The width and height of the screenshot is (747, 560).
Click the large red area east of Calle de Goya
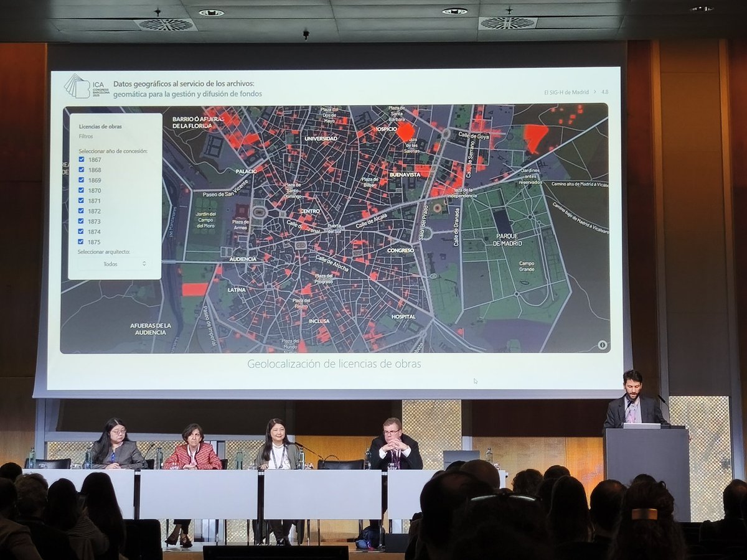[535, 138]
